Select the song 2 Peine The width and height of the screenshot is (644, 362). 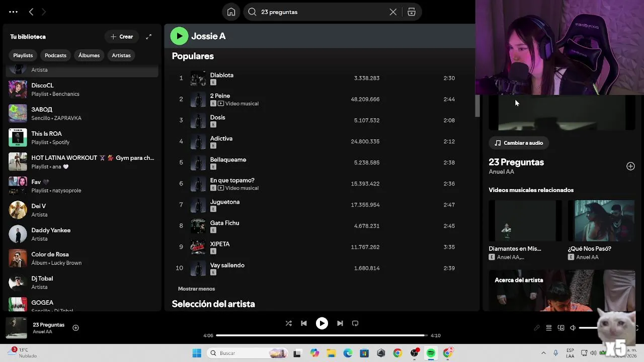(x=220, y=96)
